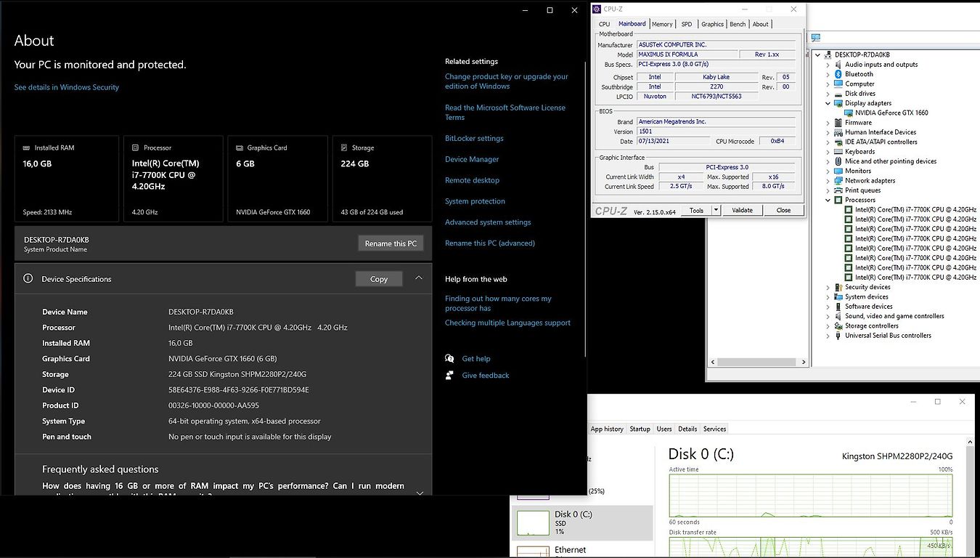Open the CPU-Z Tools dropdown arrow

tap(716, 210)
